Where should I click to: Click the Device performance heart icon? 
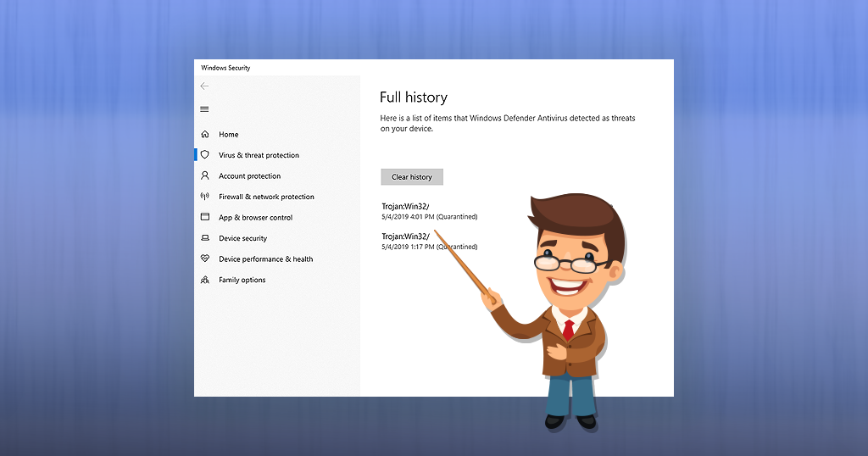point(204,259)
